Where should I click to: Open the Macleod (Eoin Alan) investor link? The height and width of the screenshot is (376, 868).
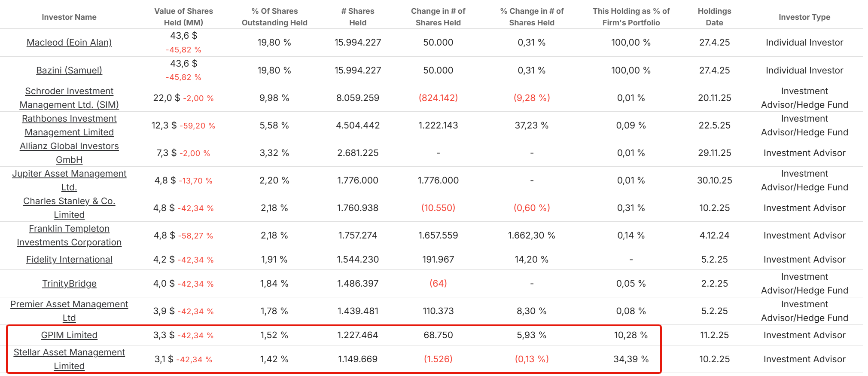(69, 43)
